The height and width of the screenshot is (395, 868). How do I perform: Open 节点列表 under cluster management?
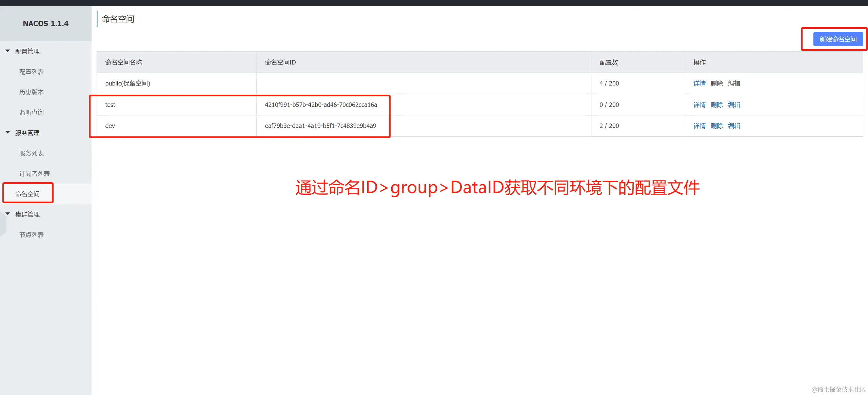(31, 234)
